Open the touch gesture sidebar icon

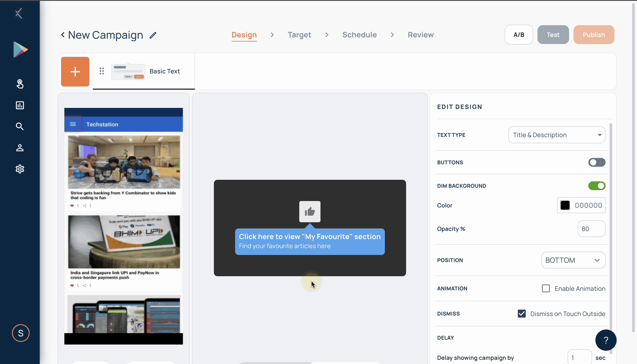(20, 84)
